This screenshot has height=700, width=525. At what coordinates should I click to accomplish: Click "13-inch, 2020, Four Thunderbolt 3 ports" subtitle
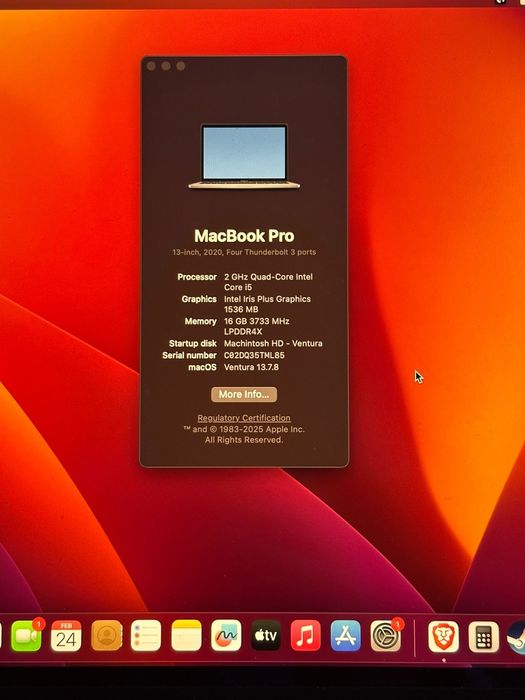pyautogui.click(x=244, y=252)
